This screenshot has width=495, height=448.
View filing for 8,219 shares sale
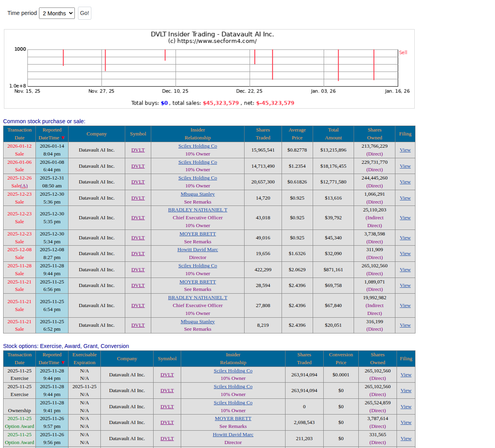click(405, 325)
